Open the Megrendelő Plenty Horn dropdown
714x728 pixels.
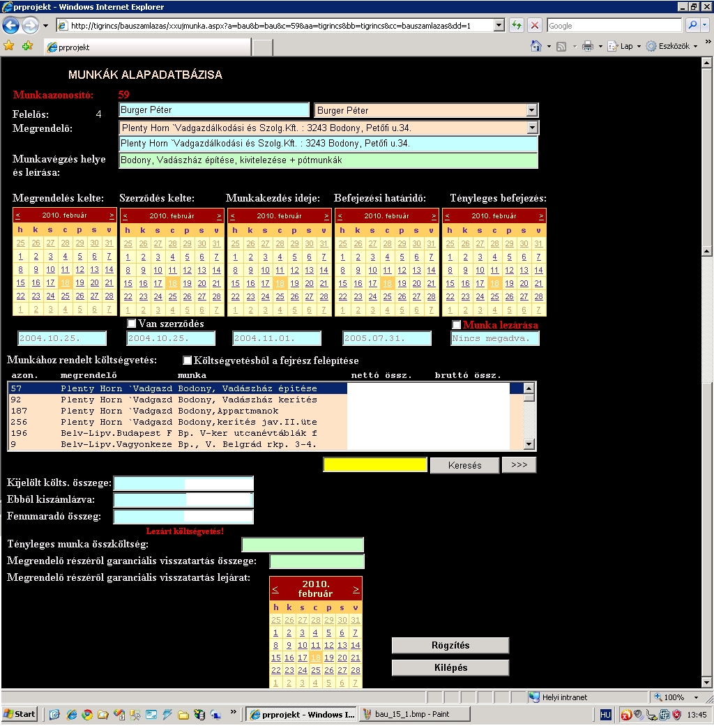(532, 128)
